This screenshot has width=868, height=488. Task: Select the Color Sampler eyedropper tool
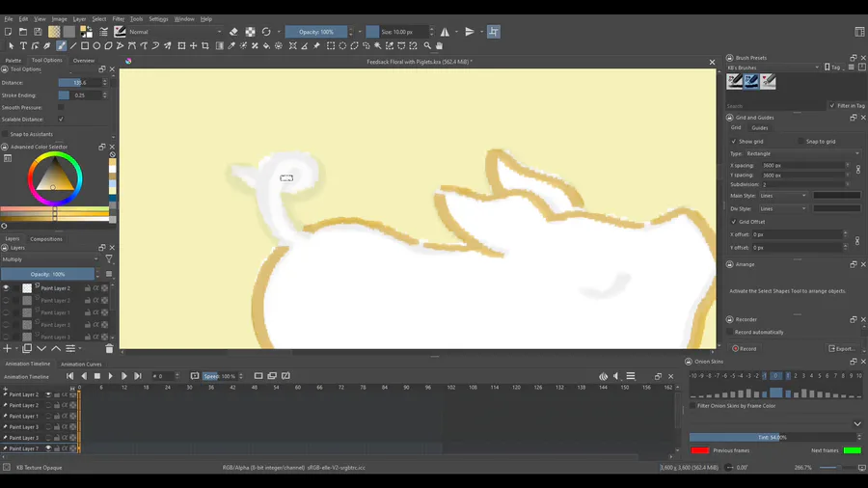tap(231, 46)
